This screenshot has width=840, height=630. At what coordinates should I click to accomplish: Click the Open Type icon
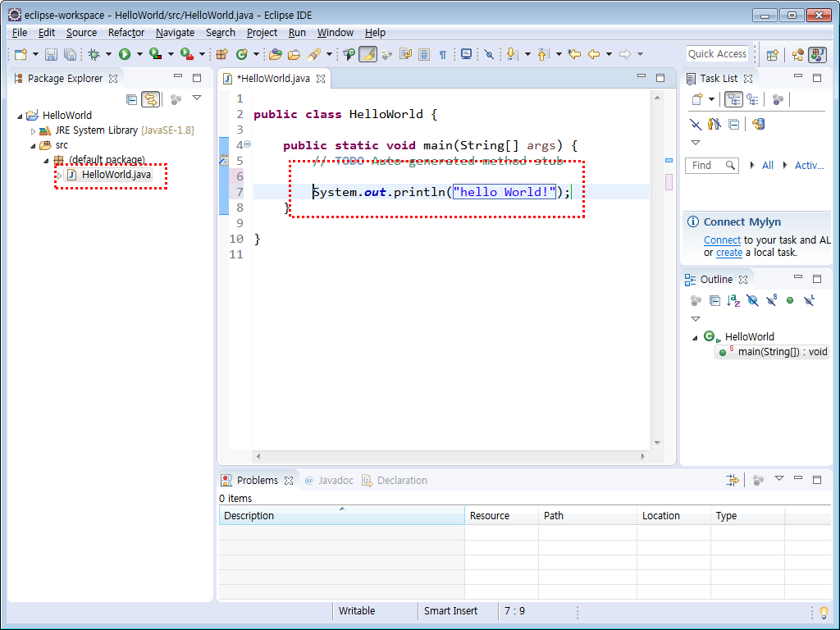tap(276, 54)
